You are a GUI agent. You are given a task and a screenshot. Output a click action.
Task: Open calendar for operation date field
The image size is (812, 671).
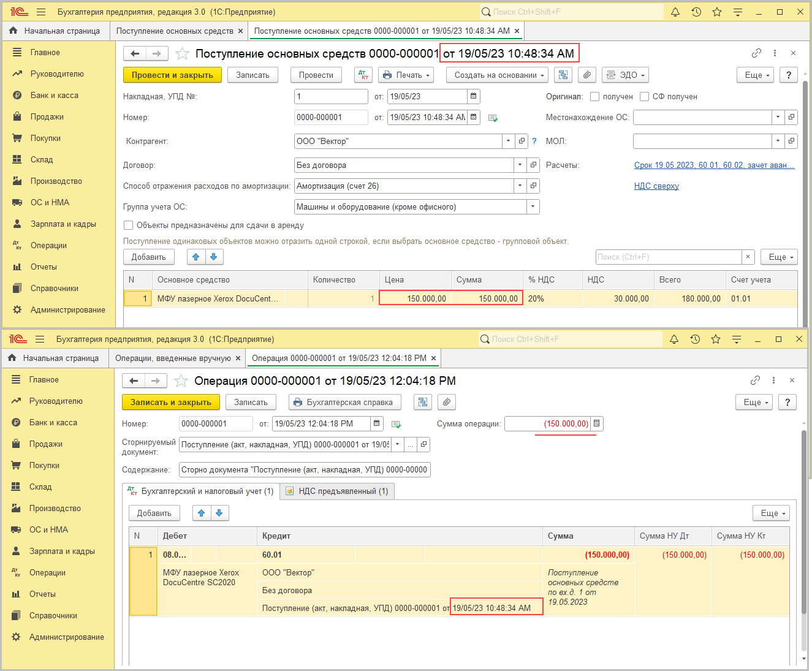coord(377,423)
